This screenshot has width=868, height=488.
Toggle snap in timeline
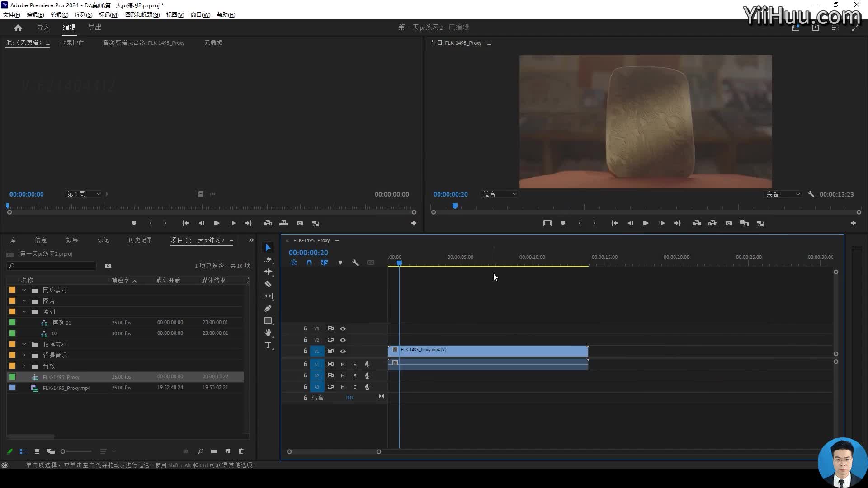click(309, 263)
